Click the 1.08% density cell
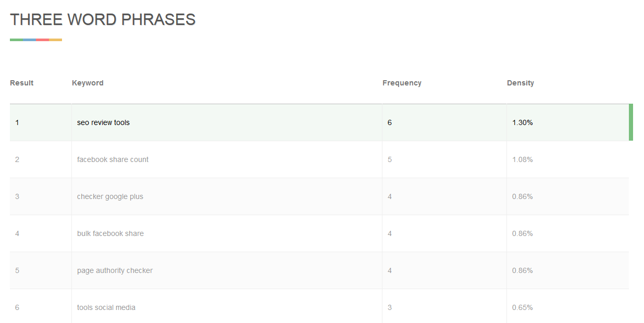This screenshot has width=644, height=323. tap(522, 159)
